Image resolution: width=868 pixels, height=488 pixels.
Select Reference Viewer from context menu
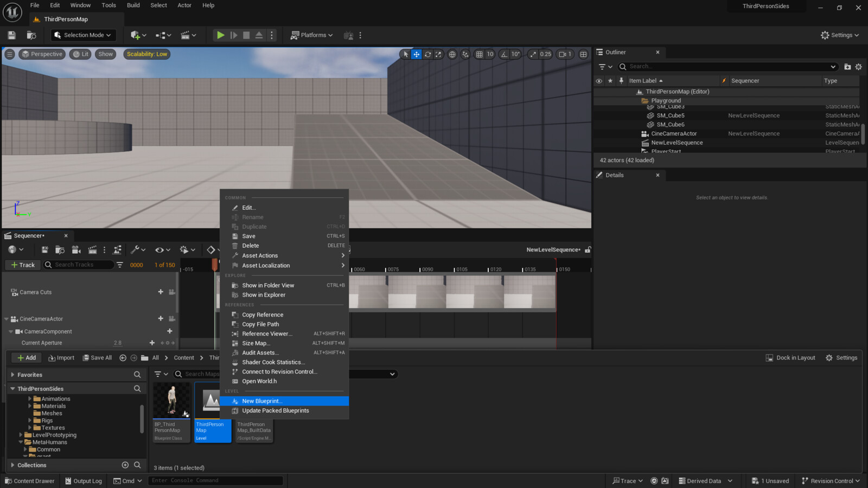[284, 334]
